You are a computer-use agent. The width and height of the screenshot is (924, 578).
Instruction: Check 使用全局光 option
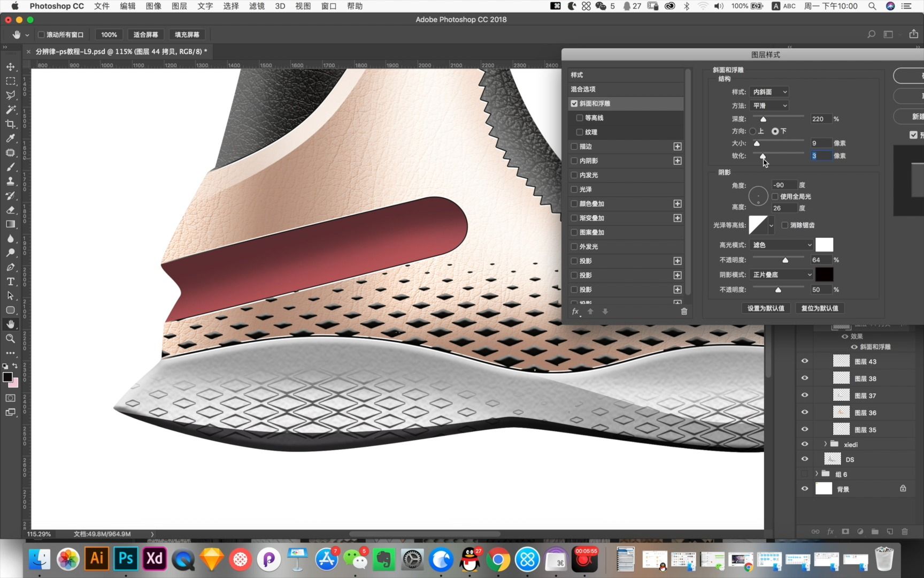(775, 196)
